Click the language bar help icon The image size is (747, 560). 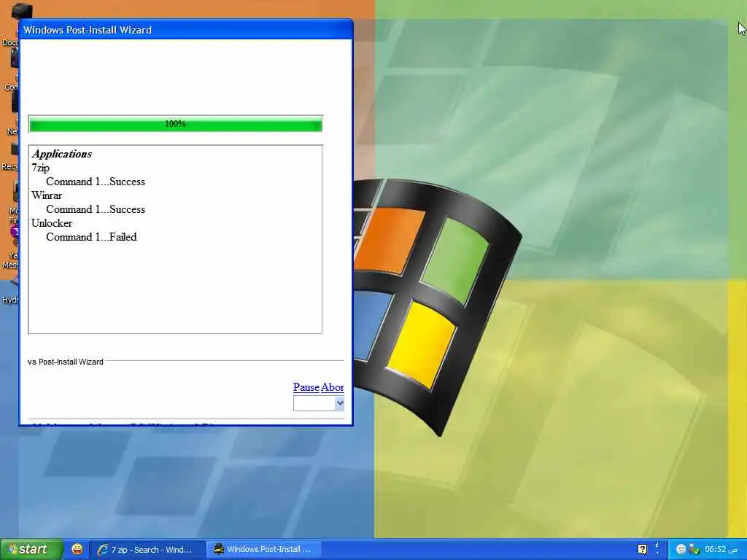(x=642, y=549)
